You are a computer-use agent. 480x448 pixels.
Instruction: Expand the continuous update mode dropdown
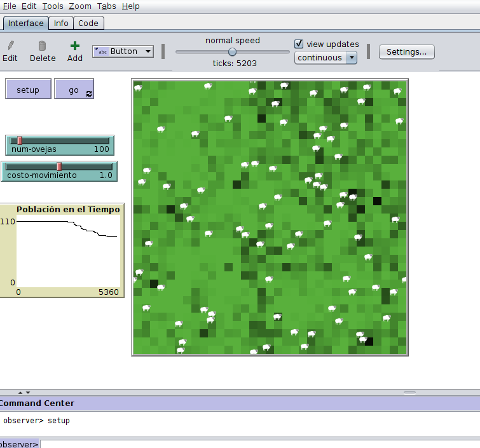326,58
